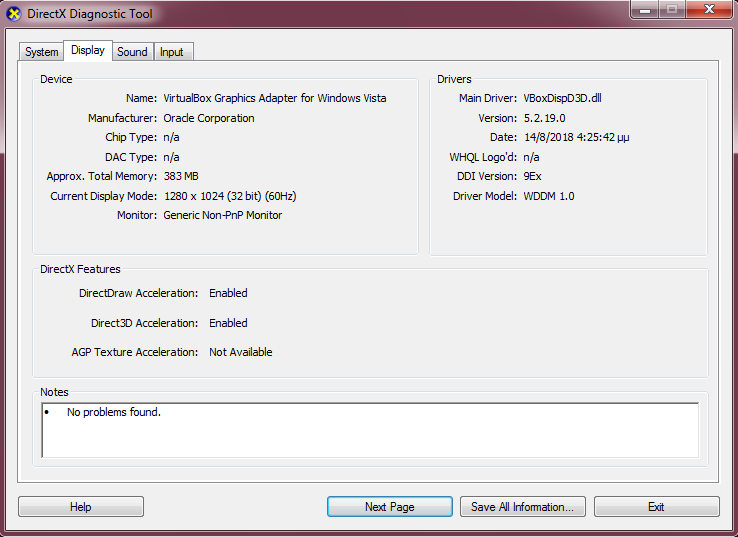Click the '383 MB' total memory value
The image size is (738, 537).
click(181, 176)
